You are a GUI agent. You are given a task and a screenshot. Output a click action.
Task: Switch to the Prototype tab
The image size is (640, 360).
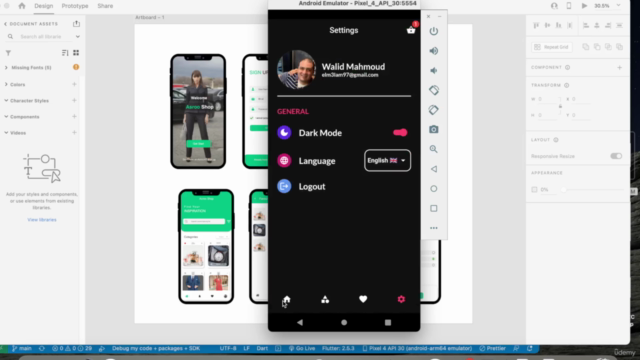[75, 6]
